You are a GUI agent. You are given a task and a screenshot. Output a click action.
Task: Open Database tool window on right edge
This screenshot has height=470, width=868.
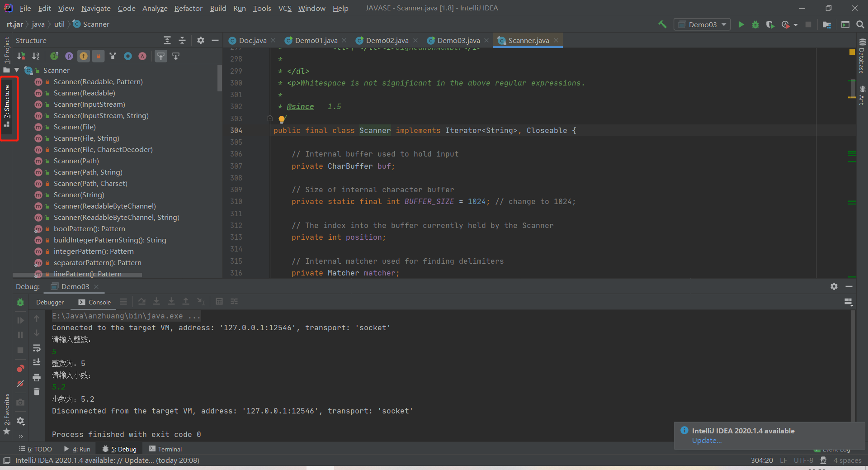pos(862,56)
